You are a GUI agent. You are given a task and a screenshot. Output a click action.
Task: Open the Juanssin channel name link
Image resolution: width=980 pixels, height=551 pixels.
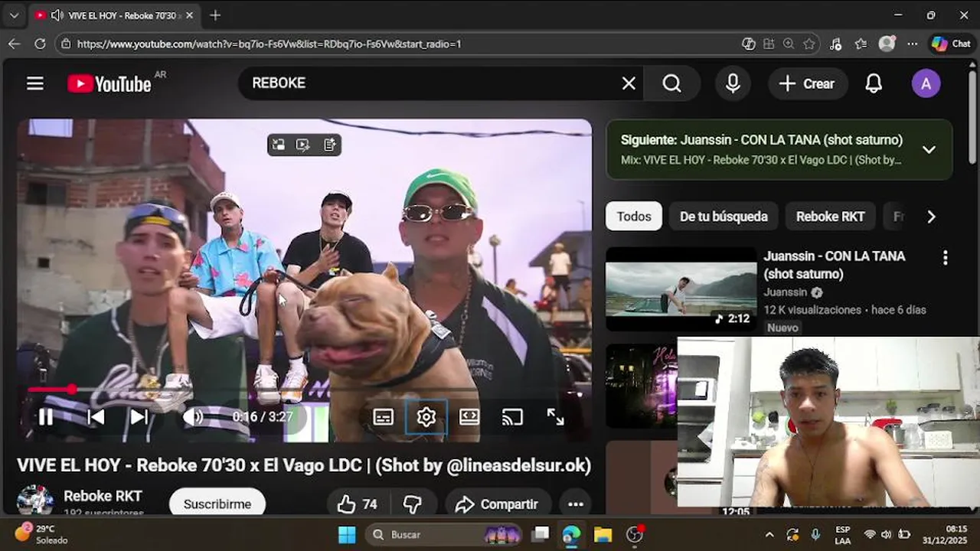point(786,292)
